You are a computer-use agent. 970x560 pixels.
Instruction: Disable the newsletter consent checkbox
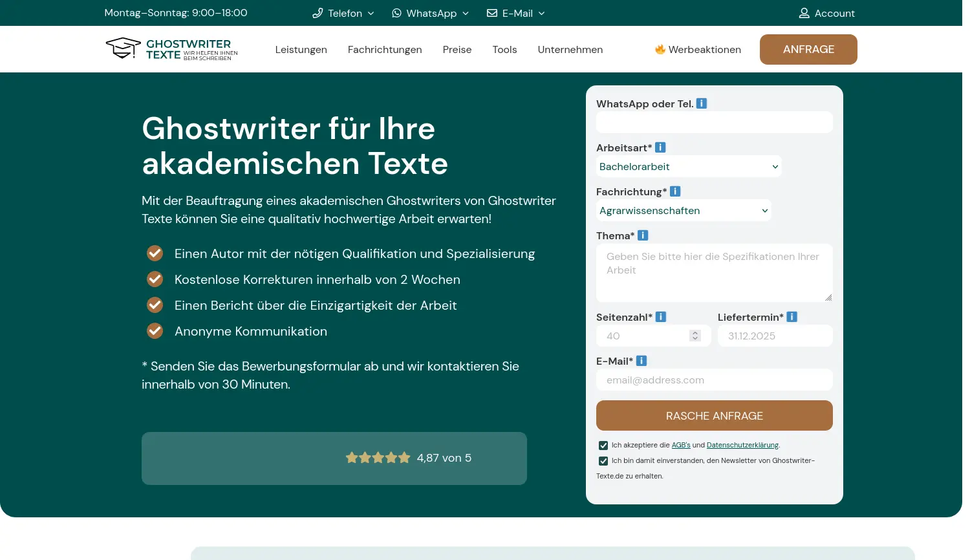603,460
